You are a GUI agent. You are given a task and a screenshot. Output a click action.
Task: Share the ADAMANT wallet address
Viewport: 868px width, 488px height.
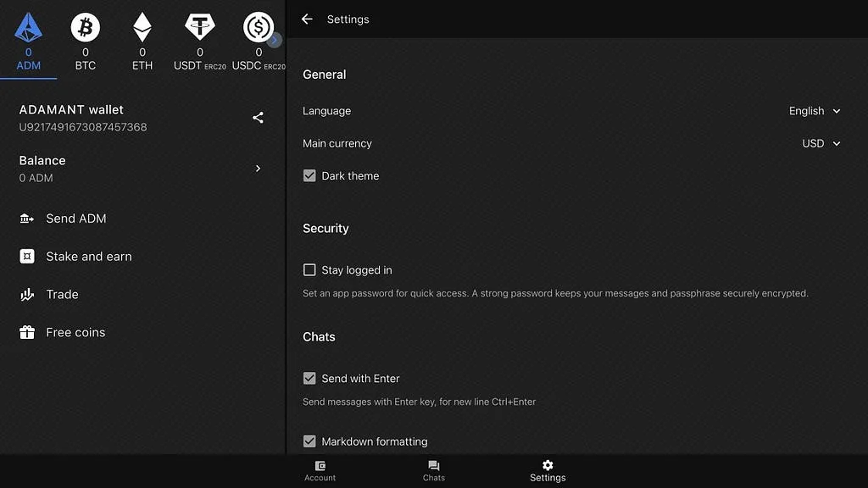[258, 117]
